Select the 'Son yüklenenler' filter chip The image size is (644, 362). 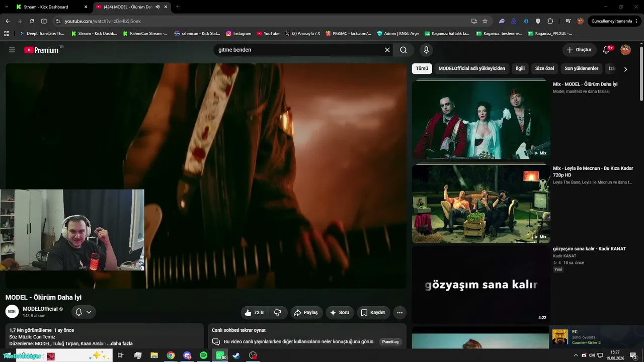(x=582, y=68)
